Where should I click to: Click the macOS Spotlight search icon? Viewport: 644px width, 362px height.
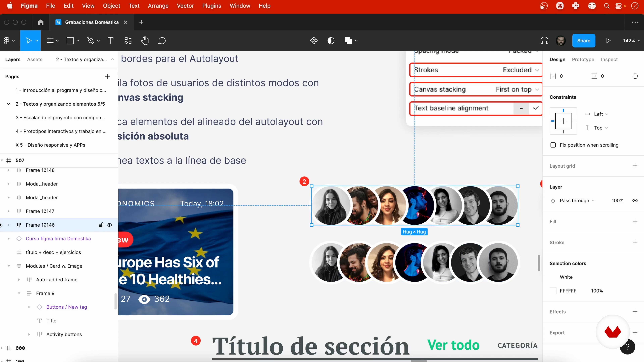pyautogui.click(x=607, y=6)
